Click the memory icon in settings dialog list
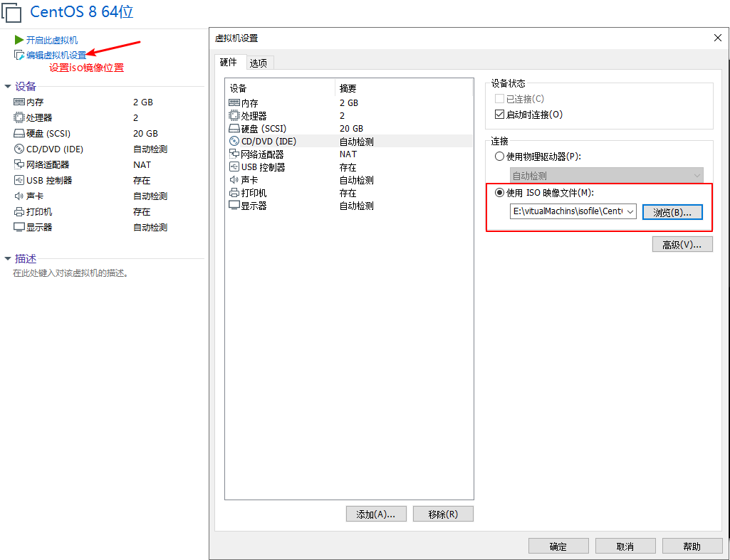The height and width of the screenshot is (560, 730). click(234, 102)
